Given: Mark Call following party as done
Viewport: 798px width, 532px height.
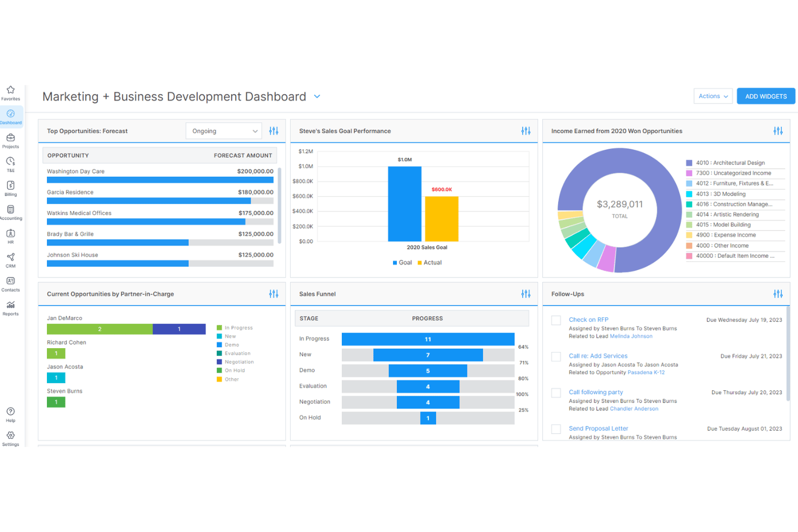Looking at the screenshot, I should pyautogui.click(x=556, y=393).
